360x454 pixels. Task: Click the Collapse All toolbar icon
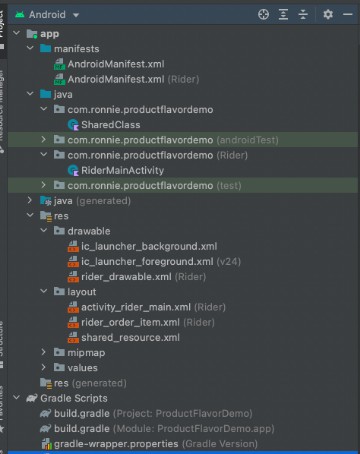[x=303, y=14]
